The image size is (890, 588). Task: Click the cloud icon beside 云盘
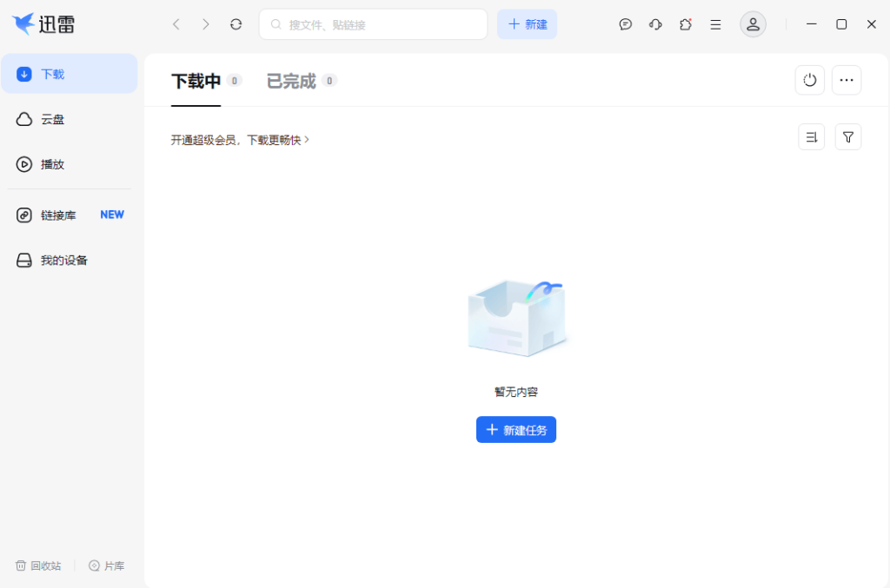click(23, 119)
